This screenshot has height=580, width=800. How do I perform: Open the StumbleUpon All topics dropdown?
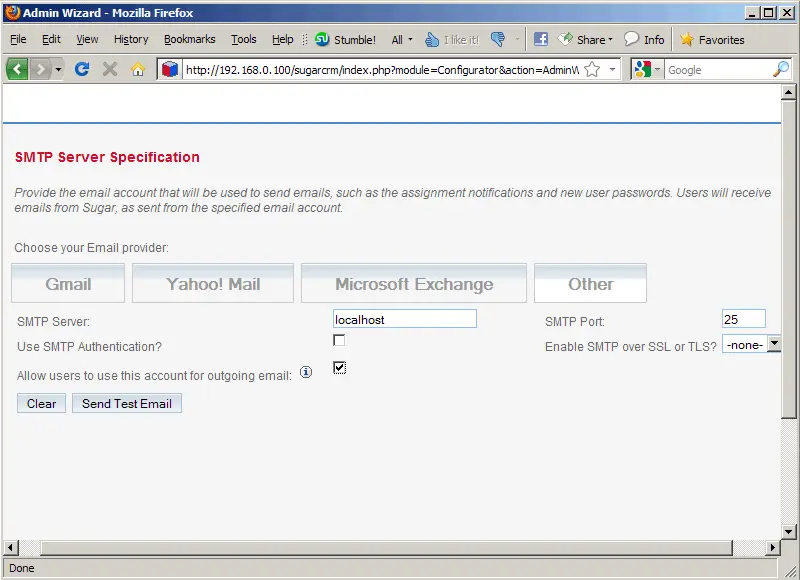pos(402,39)
